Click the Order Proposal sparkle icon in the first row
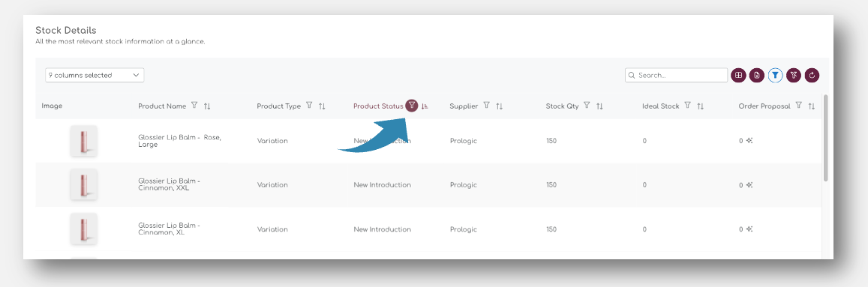This screenshot has width=868, height=287. tap(749, 140)
